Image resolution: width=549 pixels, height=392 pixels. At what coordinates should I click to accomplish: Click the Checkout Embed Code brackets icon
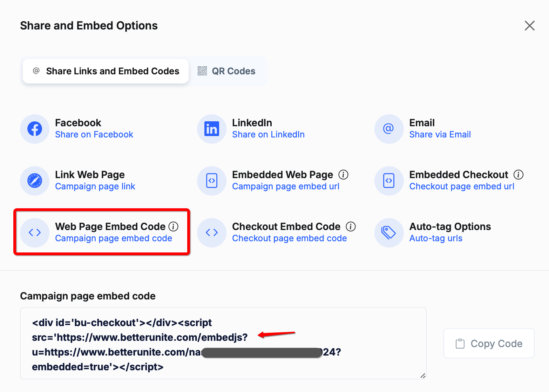(x=212, y=232)
